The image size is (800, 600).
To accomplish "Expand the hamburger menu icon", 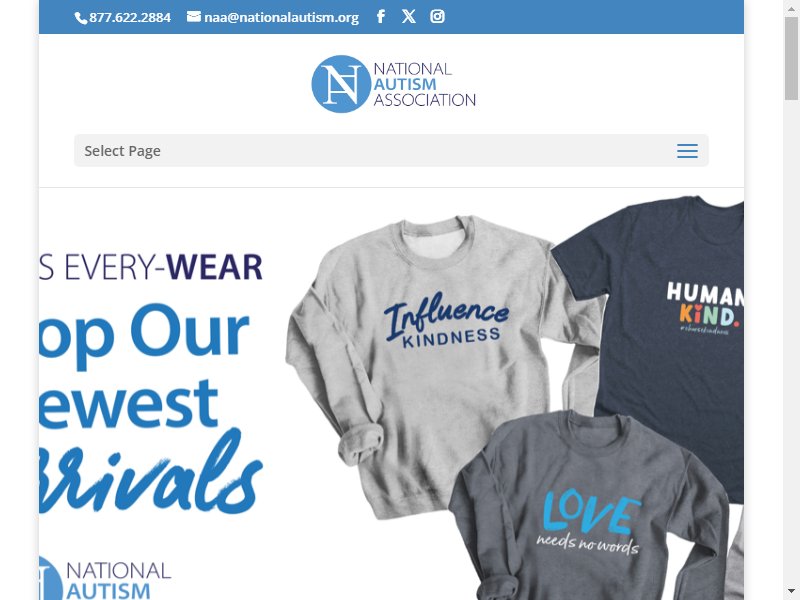I will (687, 151).
